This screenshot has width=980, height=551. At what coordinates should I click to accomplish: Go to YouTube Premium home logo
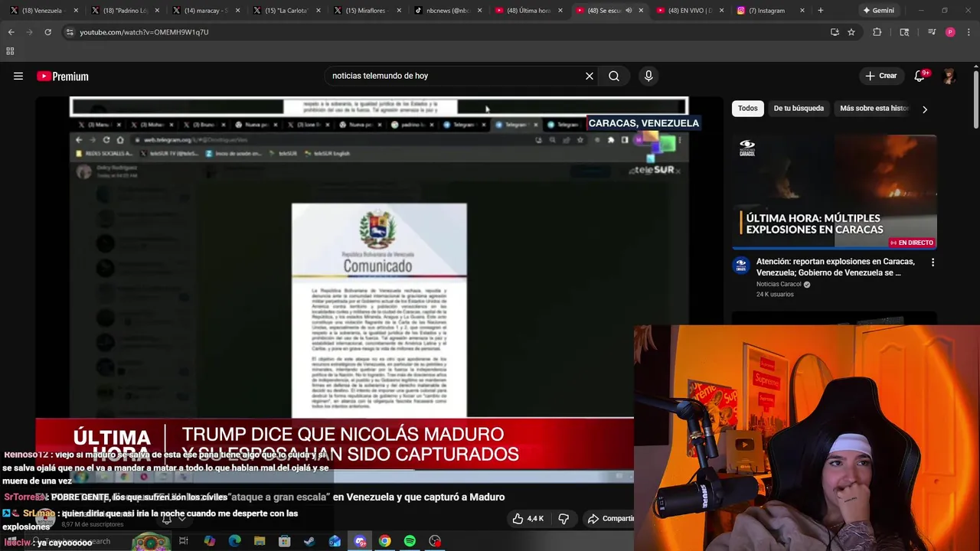(x=63, y=76)
